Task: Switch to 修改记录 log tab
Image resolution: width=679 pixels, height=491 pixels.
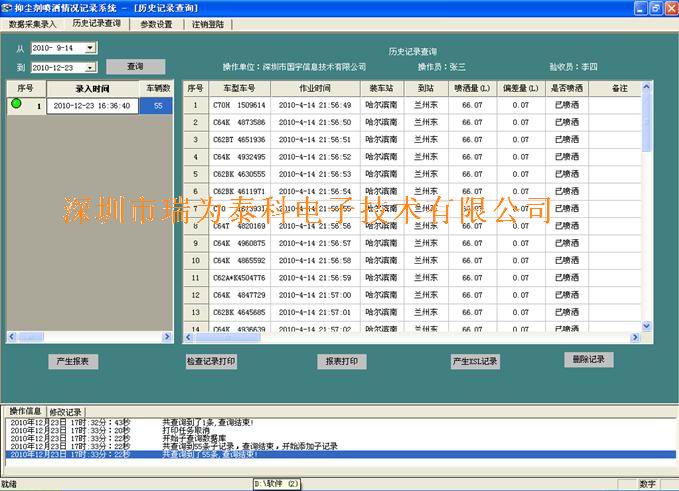Action: click(x=66, y=411)
